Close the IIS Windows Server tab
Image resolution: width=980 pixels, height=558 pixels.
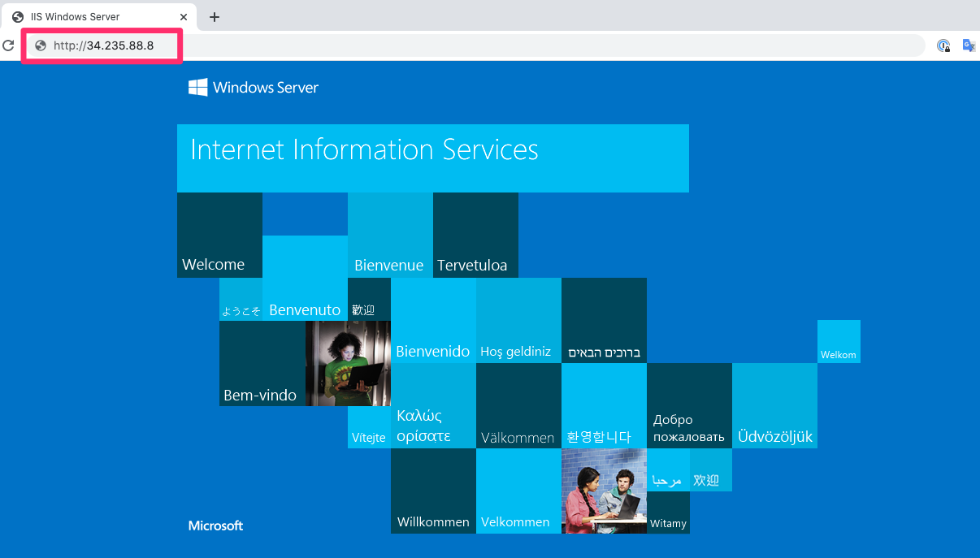coord(184,17)
